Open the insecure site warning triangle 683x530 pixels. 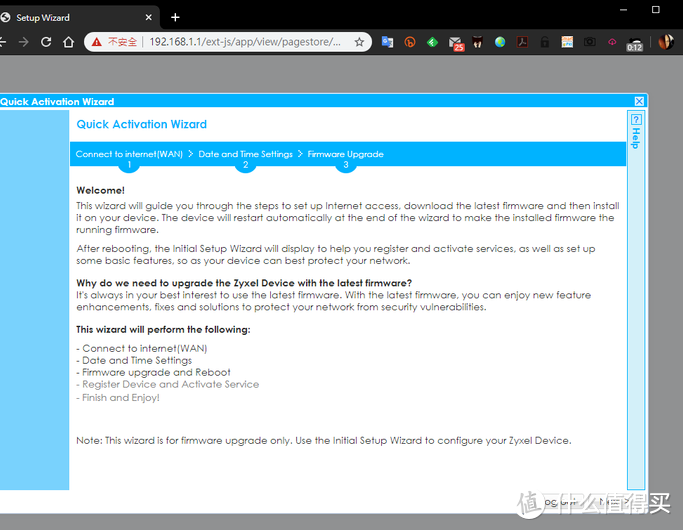[x=97, y=42]
